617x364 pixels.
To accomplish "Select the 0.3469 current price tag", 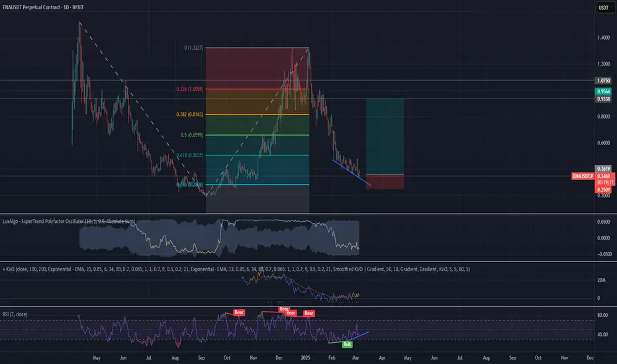I will [x=605, y=176].
